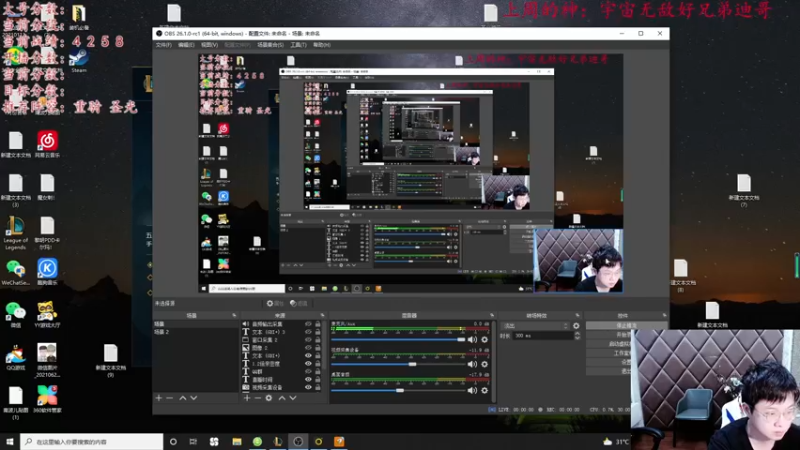Open 工具(T) menu in OBS
800x450 pixels.
point(298,45)
